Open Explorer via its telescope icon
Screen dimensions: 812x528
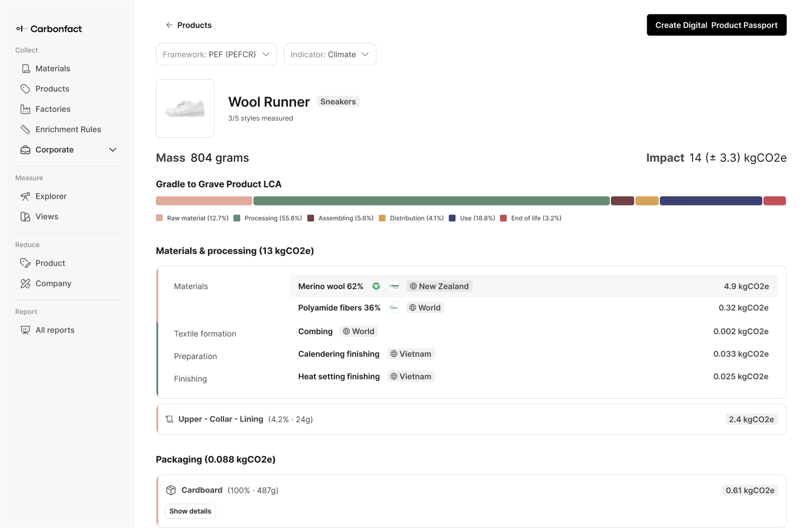click(x=26, y=196)
